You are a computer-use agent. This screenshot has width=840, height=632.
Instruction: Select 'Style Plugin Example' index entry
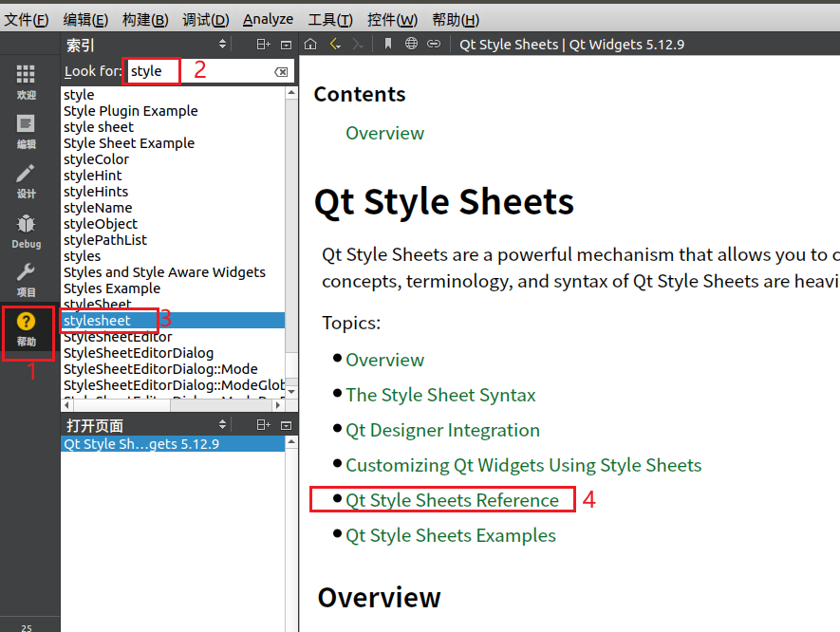tap(173, 111)
